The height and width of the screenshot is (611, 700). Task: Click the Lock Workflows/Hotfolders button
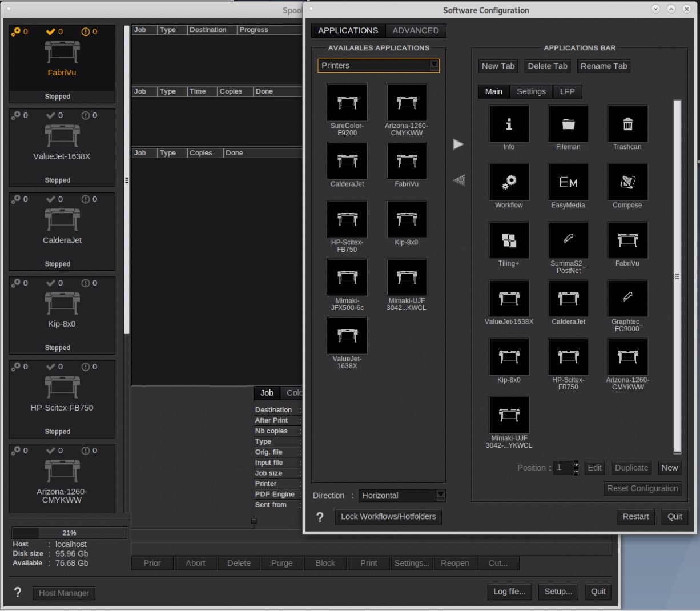[x=388, y=516]
